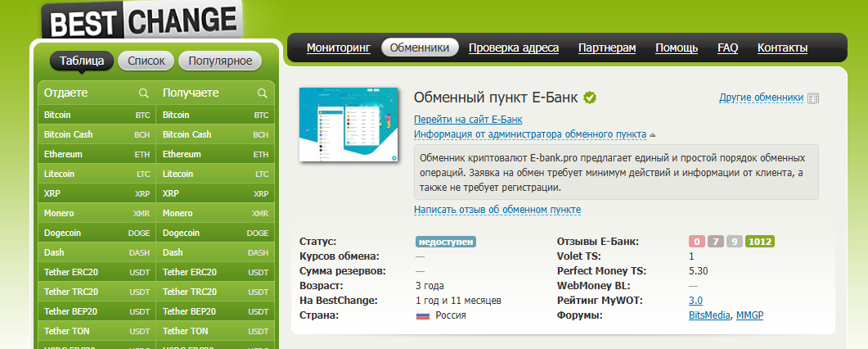The image size is (868, 349).
Task: Click the недоступен status badge
Action: [446, 242]
